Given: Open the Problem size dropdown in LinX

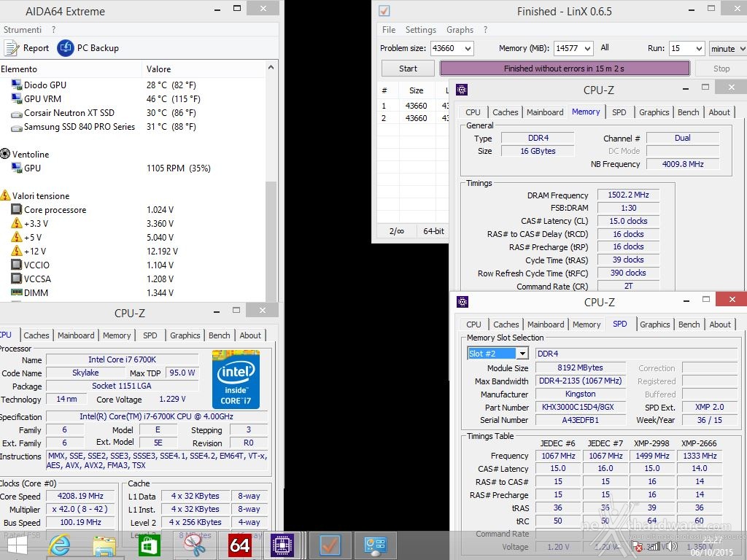Looking at the screenshot, I should pyautogui.click(x=468, y=49).
